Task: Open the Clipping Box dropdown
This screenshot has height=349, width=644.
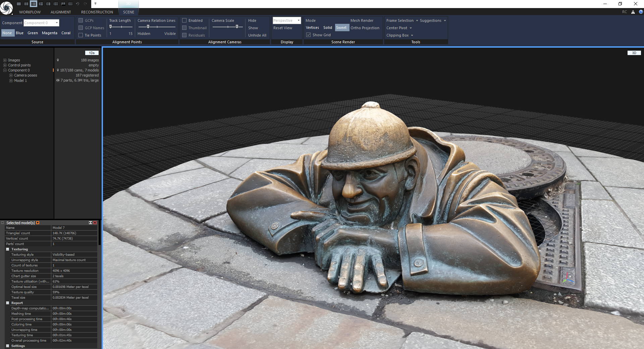Action: (x=399, y=35)
